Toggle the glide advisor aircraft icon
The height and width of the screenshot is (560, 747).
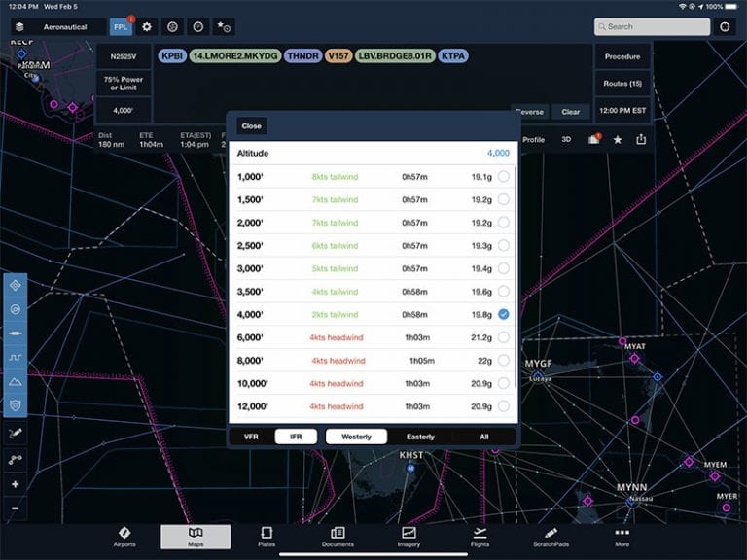[x=16, y=333]
